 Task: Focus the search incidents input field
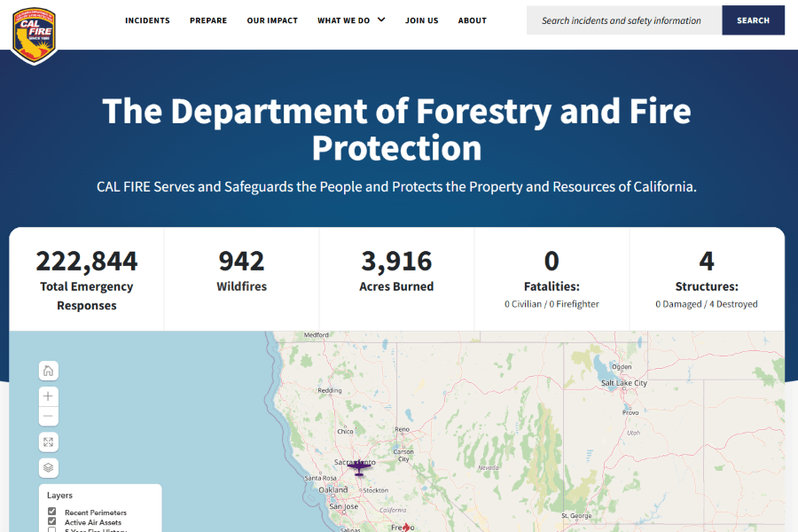624,20
